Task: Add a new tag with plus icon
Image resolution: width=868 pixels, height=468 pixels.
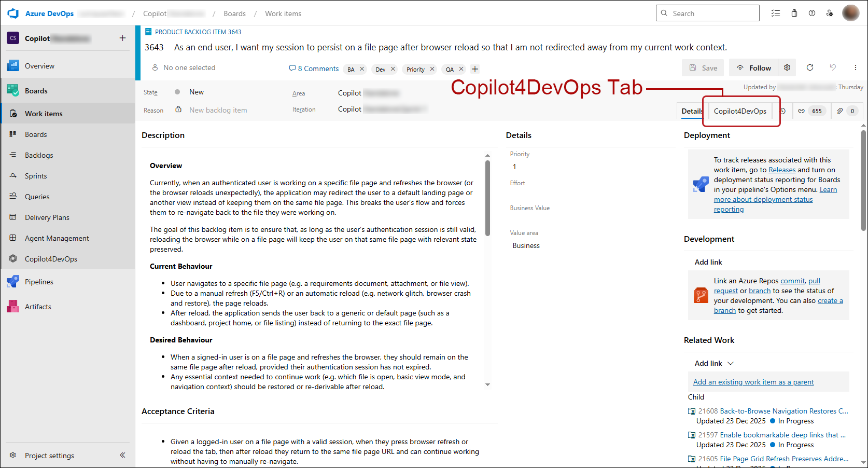Action: coord(475,69)
